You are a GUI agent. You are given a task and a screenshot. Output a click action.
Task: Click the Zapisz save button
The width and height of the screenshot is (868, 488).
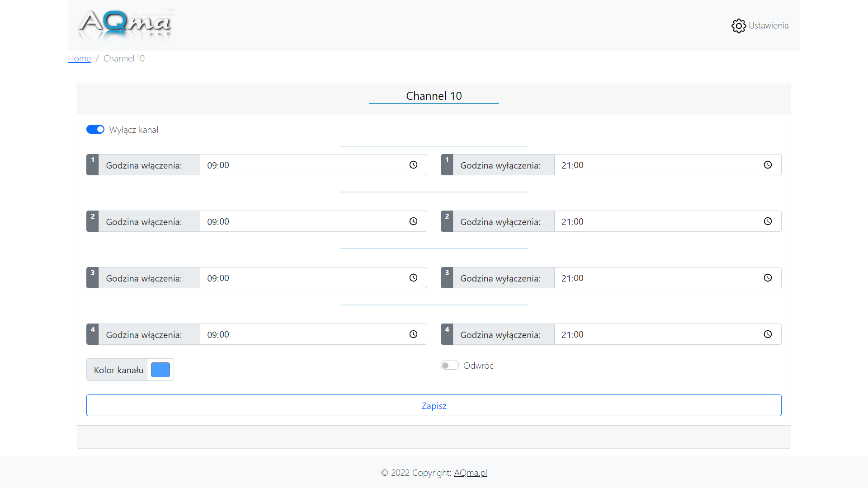pos(434,405)
